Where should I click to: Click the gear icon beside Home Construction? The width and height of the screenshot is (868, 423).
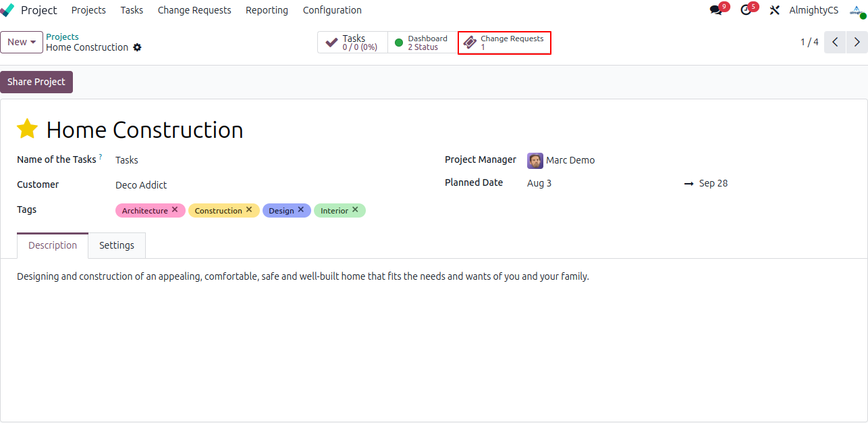137,47
